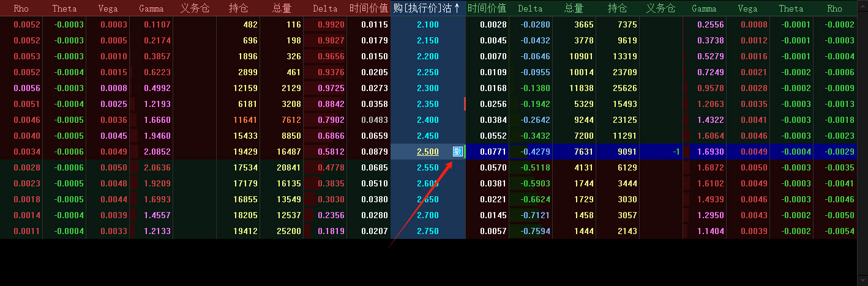Click the right-side Gamma column header
This screenshot has height=286, width=868.
pyautogui.click(x=704, y=9)
